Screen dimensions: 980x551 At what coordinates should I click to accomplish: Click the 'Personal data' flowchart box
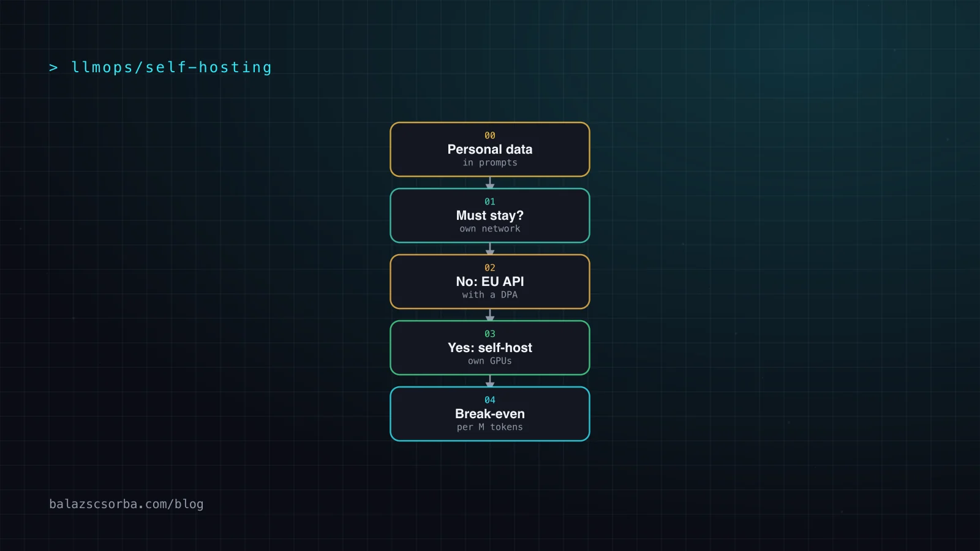pyautogui.click(x=490, y=149)
